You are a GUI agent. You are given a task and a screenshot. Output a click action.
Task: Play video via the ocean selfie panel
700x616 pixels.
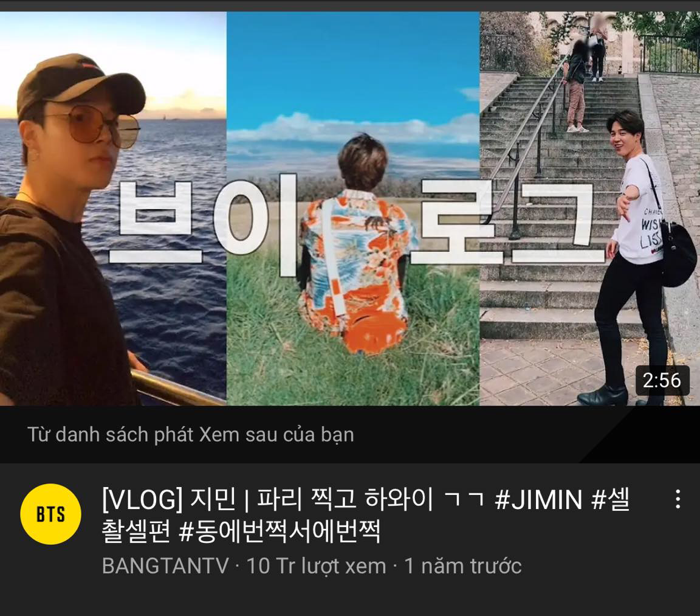[114, 209]
